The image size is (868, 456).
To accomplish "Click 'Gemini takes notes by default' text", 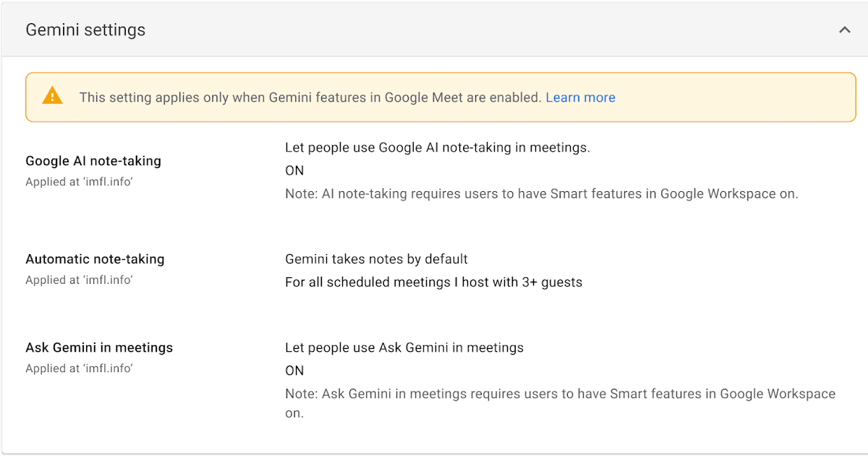I will (376, 259).
